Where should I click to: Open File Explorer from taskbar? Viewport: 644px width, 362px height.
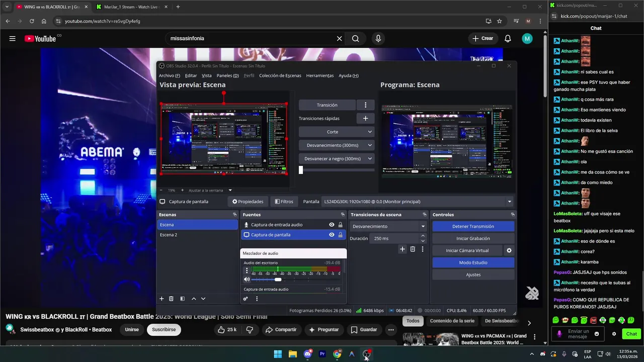(293, 354)
